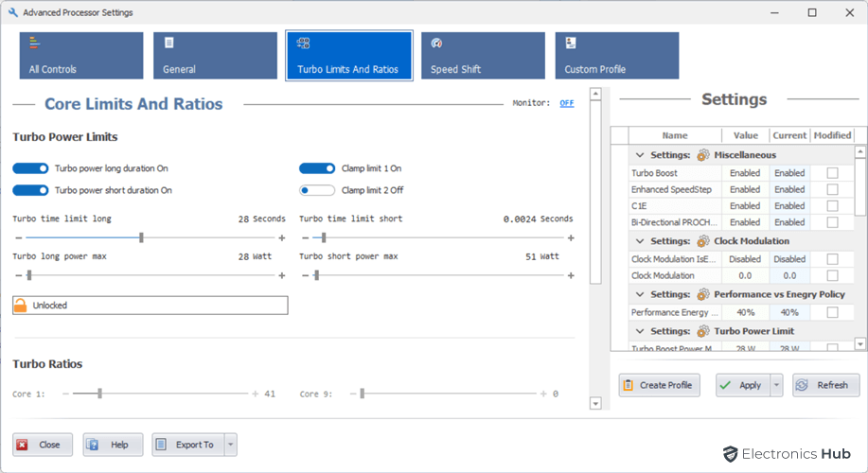
Task: Switch to the General tab
Action: 215,55
